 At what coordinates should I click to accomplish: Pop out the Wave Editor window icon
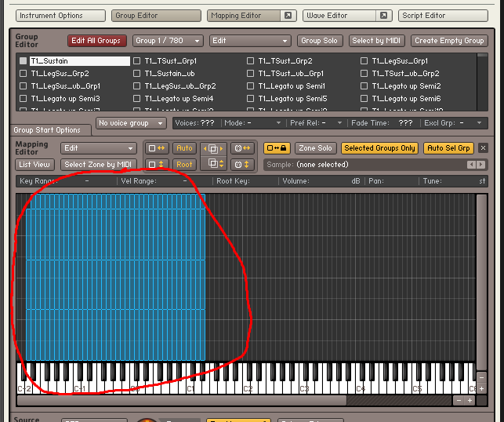tap(383, 16)
